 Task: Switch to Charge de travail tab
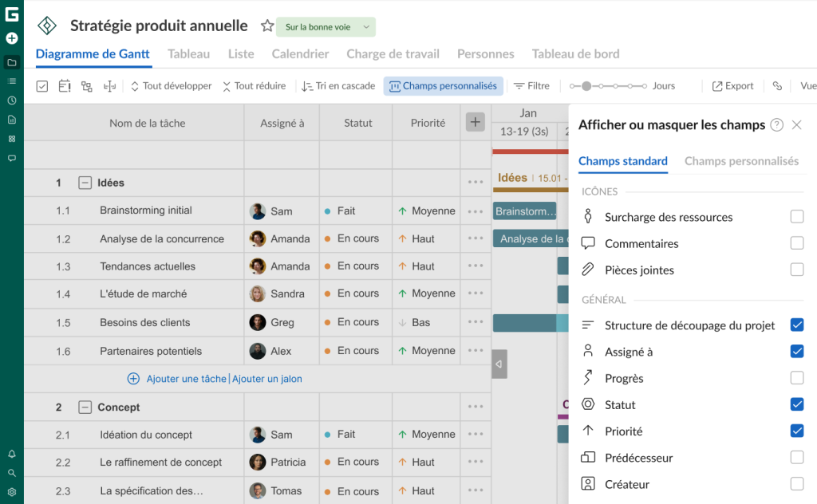[393, 53]
